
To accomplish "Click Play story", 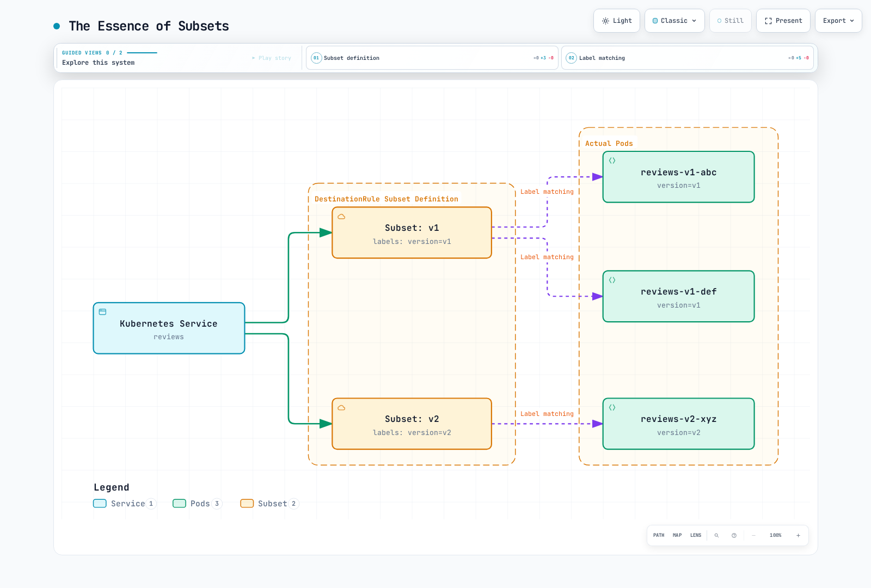I will 272,58.
